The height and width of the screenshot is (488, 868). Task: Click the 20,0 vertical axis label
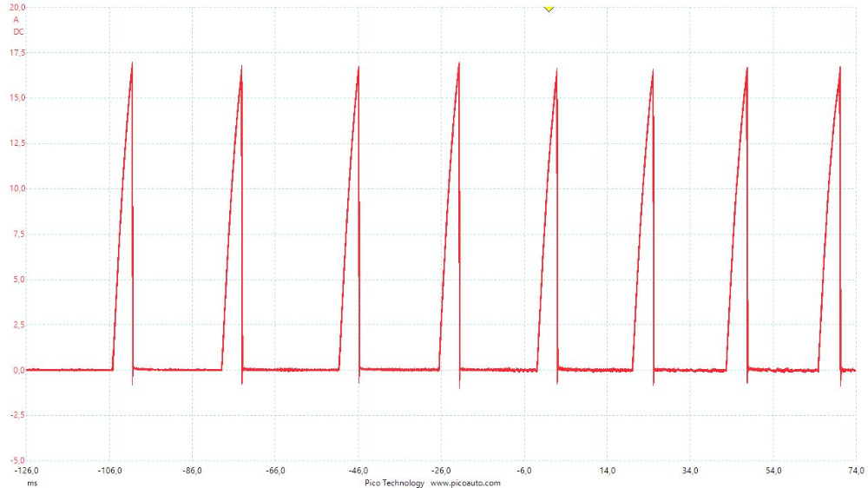pyautogui.click(x=17, y=8)
